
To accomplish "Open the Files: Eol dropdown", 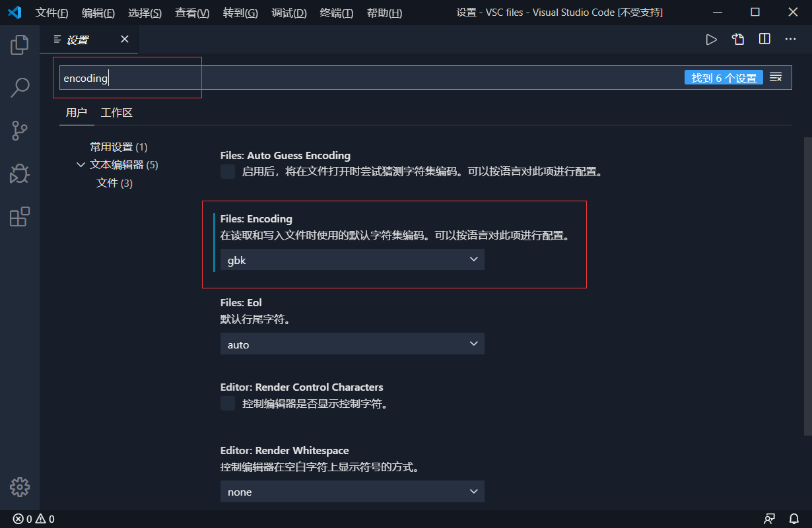I will click(x=352, y=343).
